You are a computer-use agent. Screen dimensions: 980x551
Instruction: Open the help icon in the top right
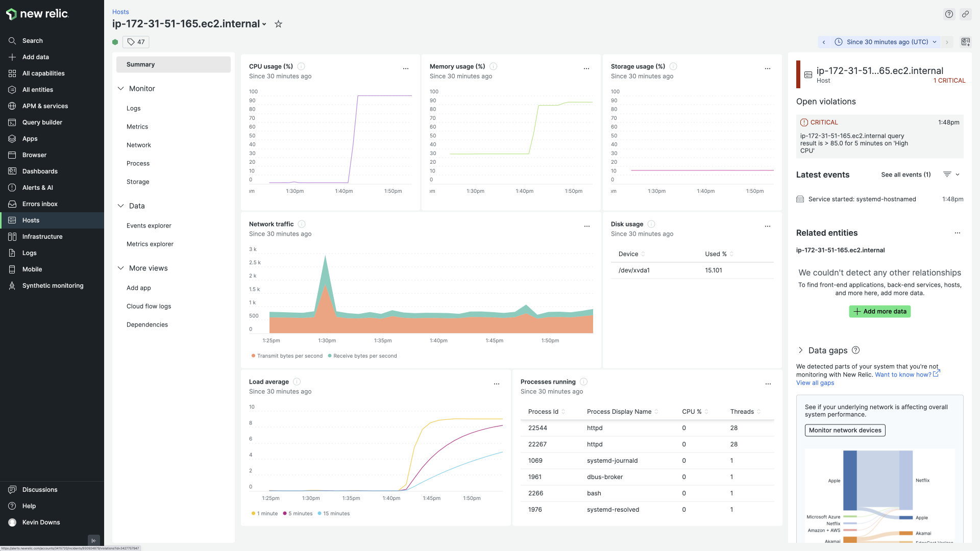pos(949,14)
